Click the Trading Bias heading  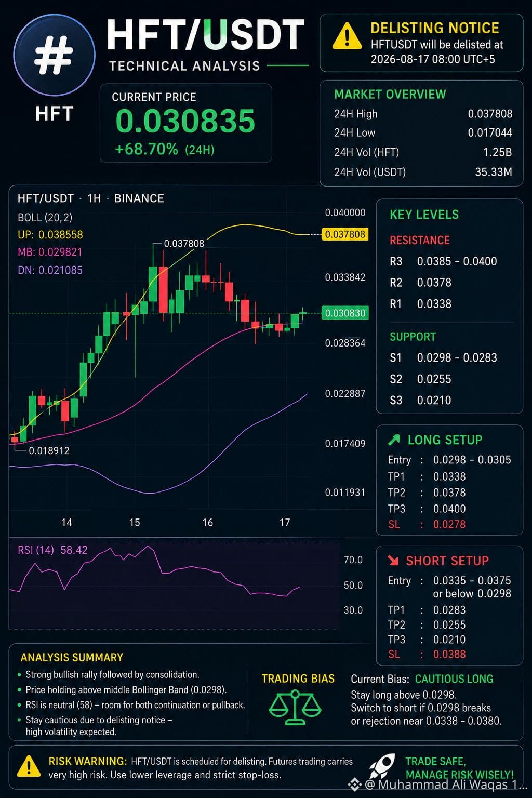[x=298, y=679]
